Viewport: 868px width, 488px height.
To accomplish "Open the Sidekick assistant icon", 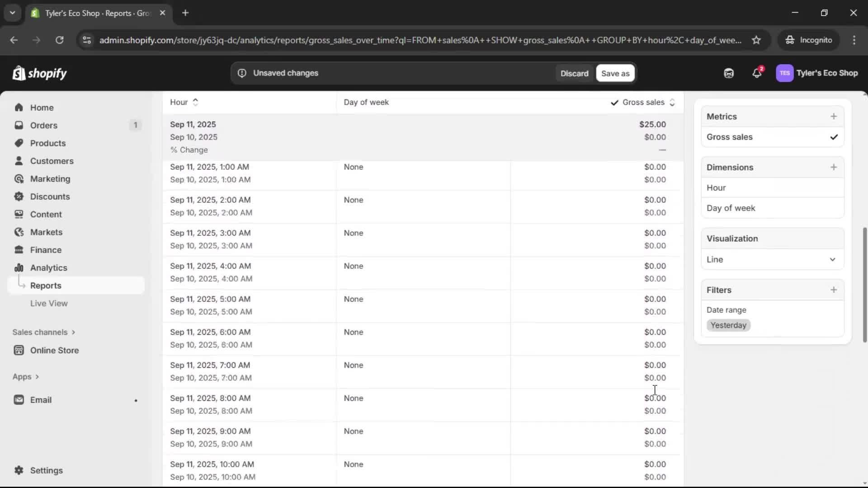I will click(x=729, y=73).
